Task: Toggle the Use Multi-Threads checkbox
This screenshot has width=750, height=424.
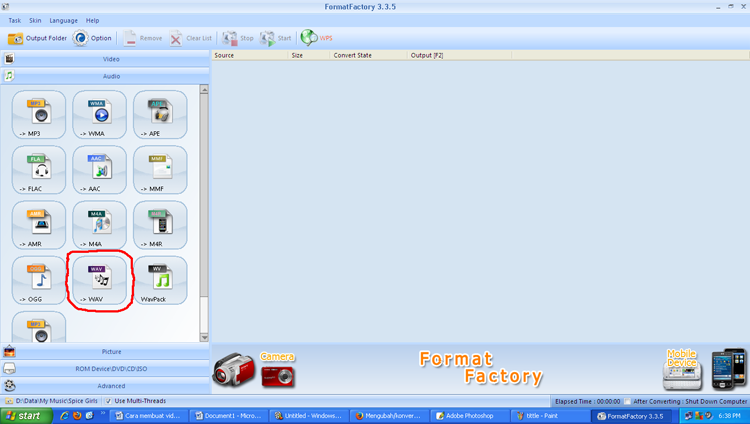Action: pyautogui.click(x=109, y=401)
